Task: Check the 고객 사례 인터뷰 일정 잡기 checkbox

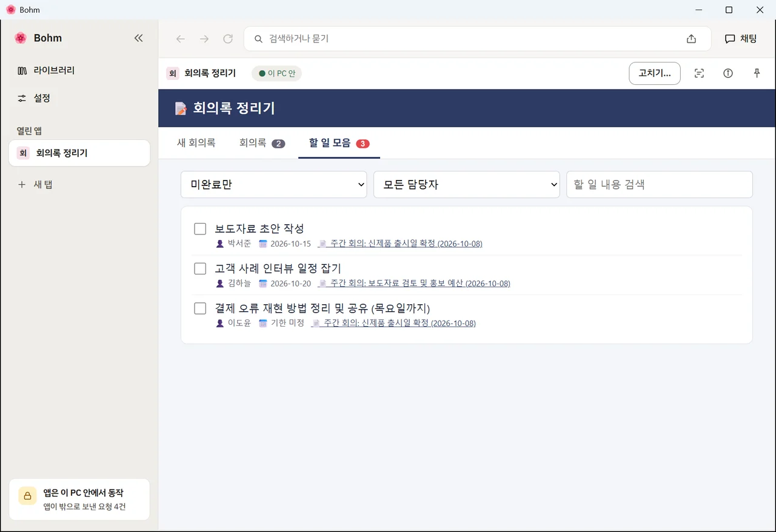Action: [x=200, y=268]
